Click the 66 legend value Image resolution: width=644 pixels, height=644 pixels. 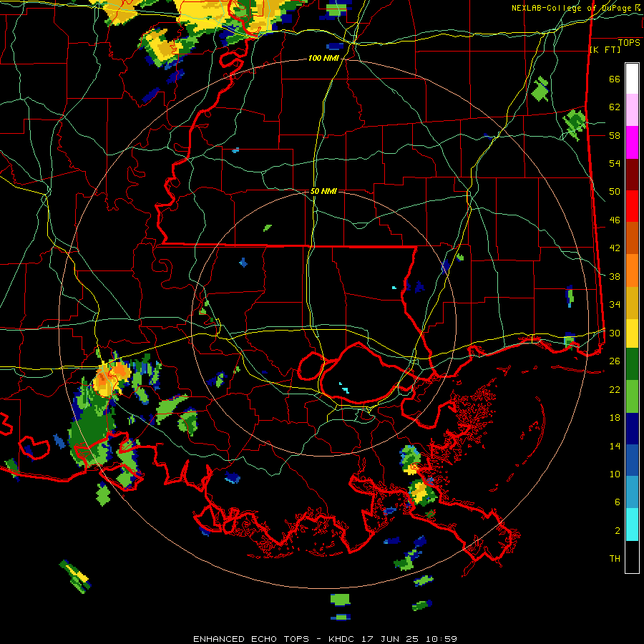click(x=615, y=79)
